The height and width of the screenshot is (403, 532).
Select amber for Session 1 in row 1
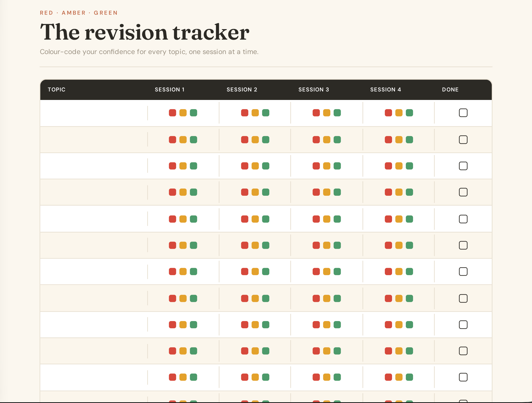(x=183, y=113)
